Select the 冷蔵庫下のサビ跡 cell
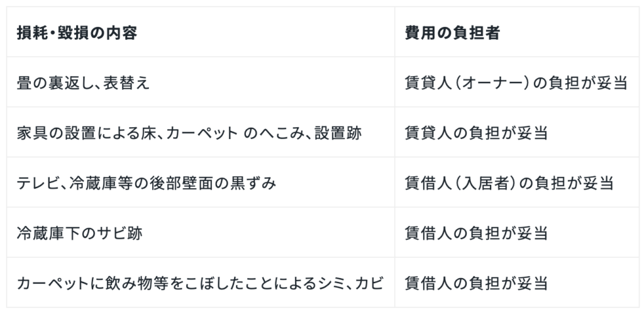Image resolution: width=644 pixels, height=314 pixels. 80,233
